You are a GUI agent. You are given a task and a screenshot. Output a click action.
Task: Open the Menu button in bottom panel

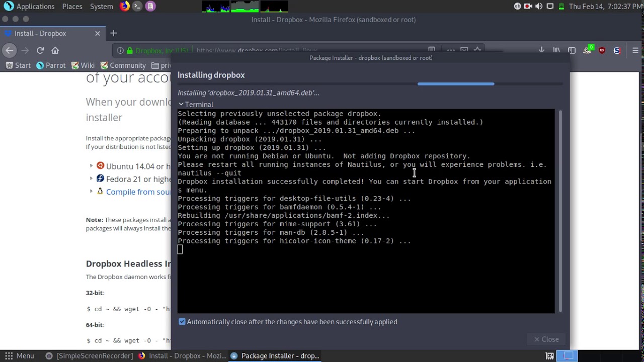coord(19,355)
